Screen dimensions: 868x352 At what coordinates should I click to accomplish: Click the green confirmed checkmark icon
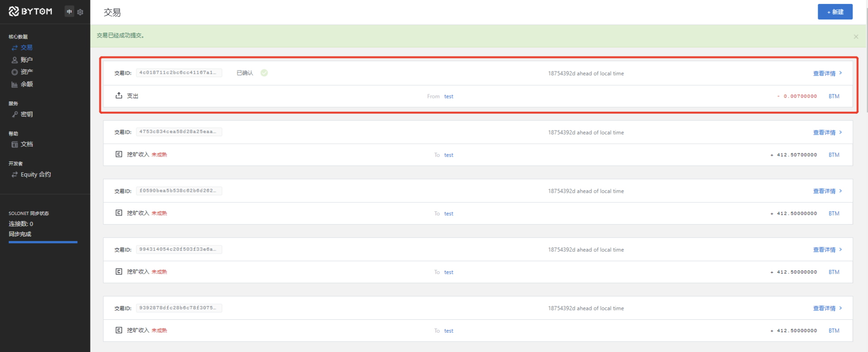click(x=264, y=73)
